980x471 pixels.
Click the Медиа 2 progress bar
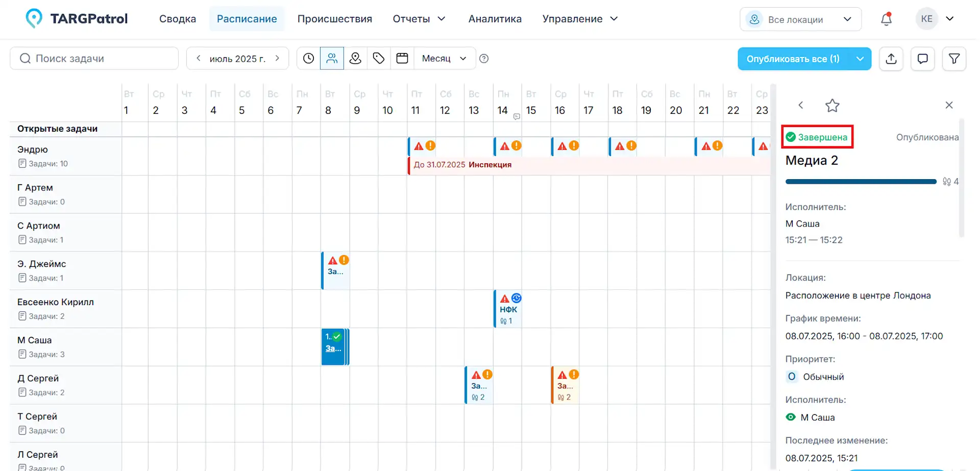tap(860, 181)
